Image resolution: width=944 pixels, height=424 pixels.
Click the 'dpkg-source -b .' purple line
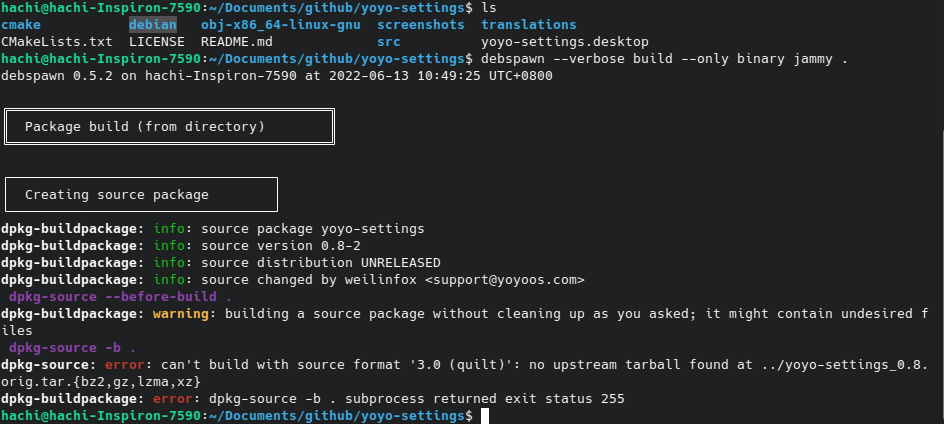72,348
